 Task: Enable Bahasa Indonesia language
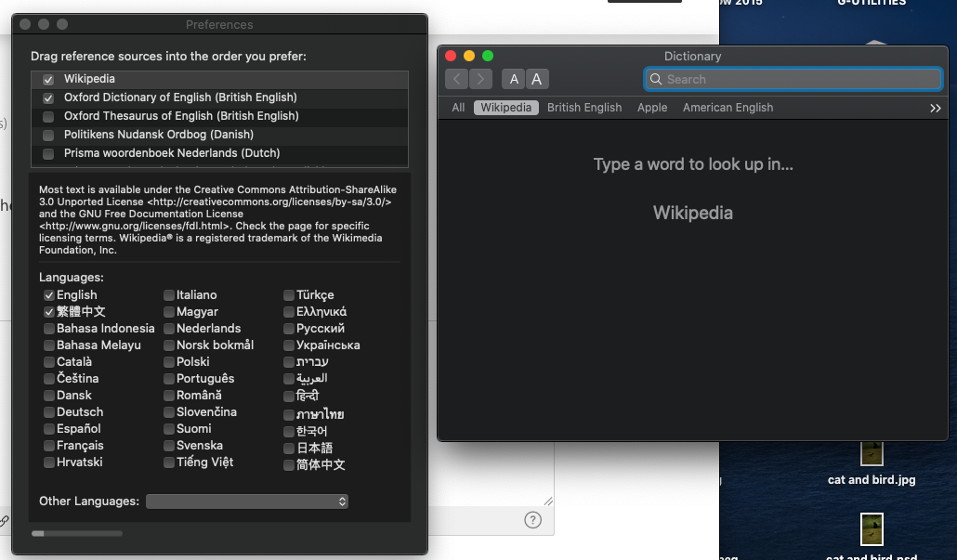pos(49,329)
